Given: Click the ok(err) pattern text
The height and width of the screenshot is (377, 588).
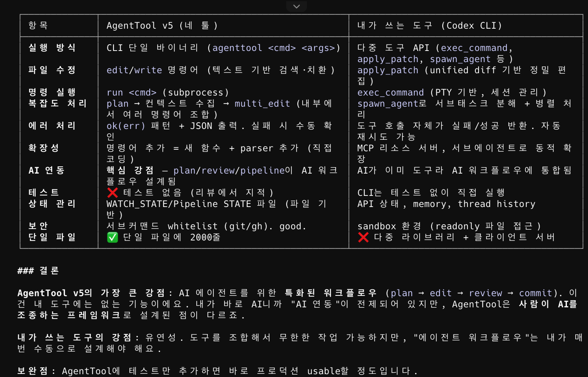Looking at the screenshot, I should (x=126, y=126).
